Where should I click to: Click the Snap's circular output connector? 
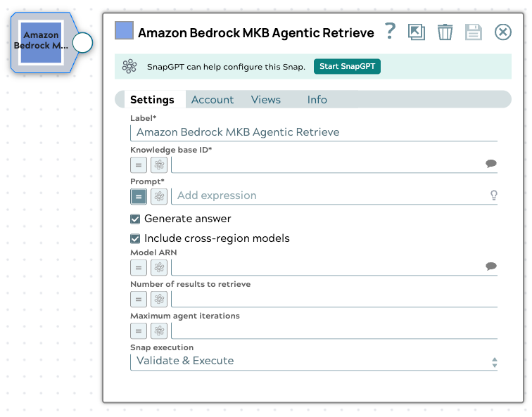pyautogui.click(x=83, y=43)
